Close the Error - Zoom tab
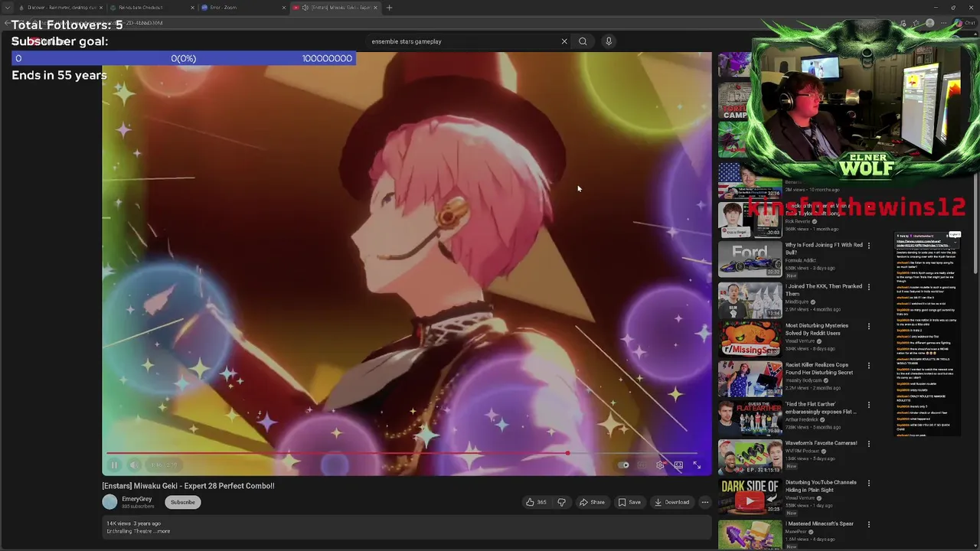This screenshot has width=980, height=551. pos(284,8)
